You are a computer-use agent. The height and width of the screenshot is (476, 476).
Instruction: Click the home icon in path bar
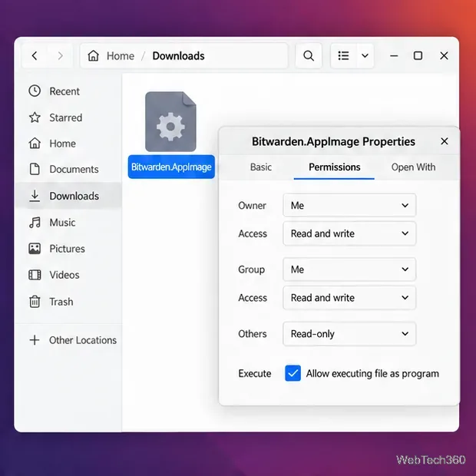tap(93, 55)
